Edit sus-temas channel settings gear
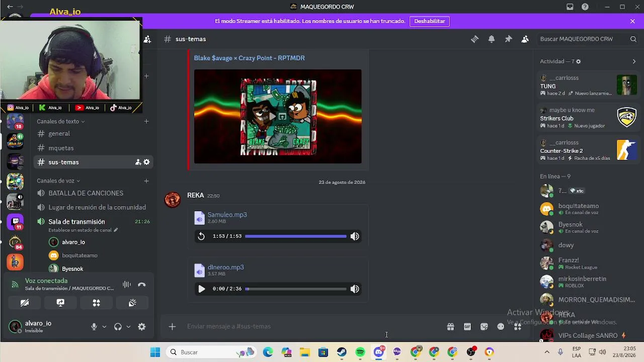Screen dimensions: 644x362 point(146,162)
